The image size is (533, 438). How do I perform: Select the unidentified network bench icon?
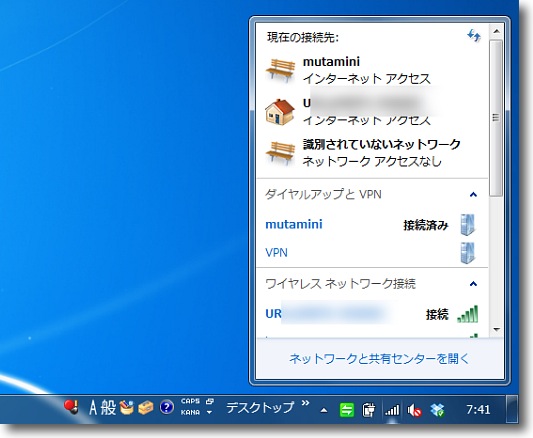(x=280, y=153)
